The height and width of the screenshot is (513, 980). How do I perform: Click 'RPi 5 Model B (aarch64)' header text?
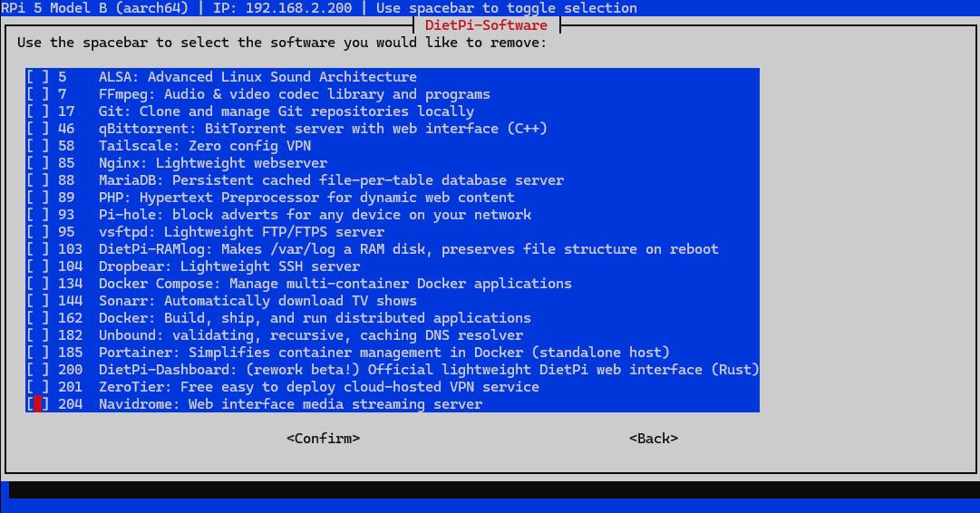pos(94,8)
